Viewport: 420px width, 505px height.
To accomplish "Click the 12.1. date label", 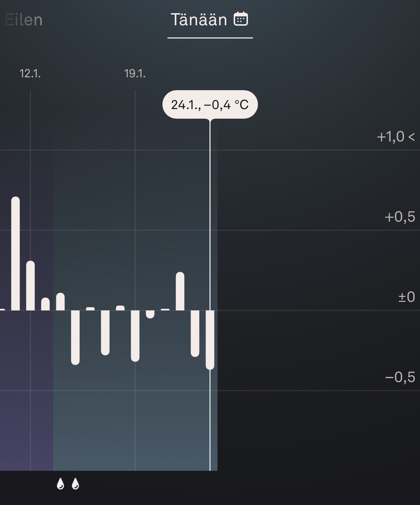I will (30, 74).
